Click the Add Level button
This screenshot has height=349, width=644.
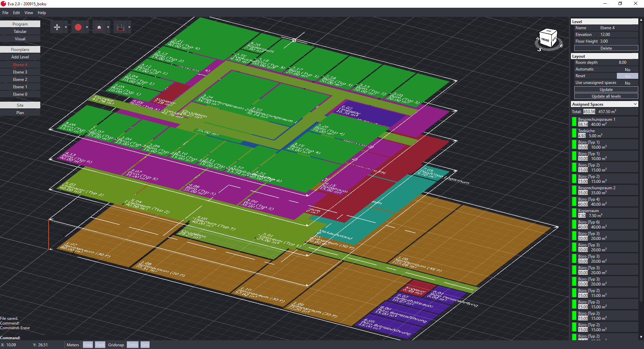pyautogui.click(x=20, y=57)
